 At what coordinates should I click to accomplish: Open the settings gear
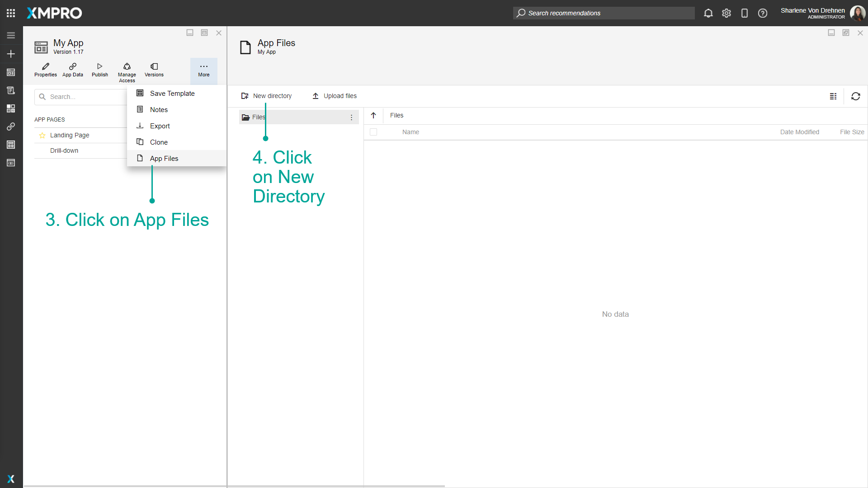(726, 13)
